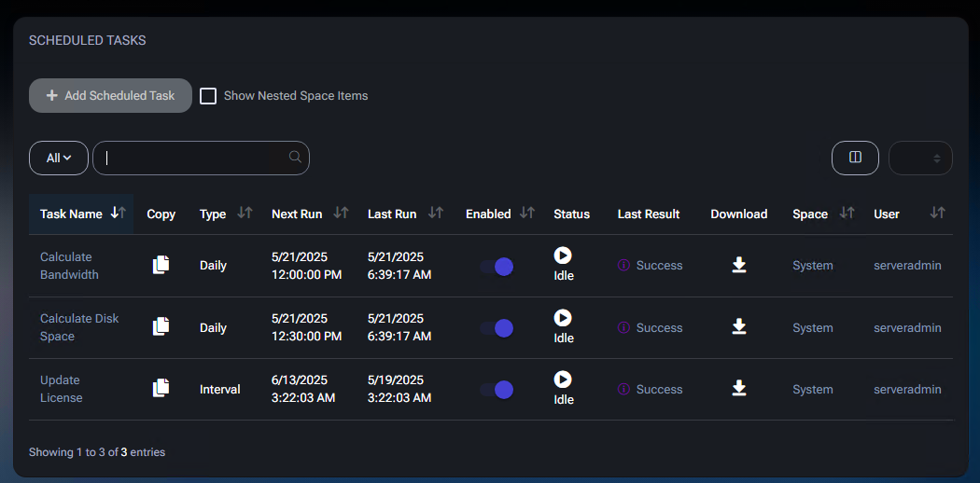Run the Calculate Bandwidth task now
The image size is (980, 483).
click(x=563, y=255)
